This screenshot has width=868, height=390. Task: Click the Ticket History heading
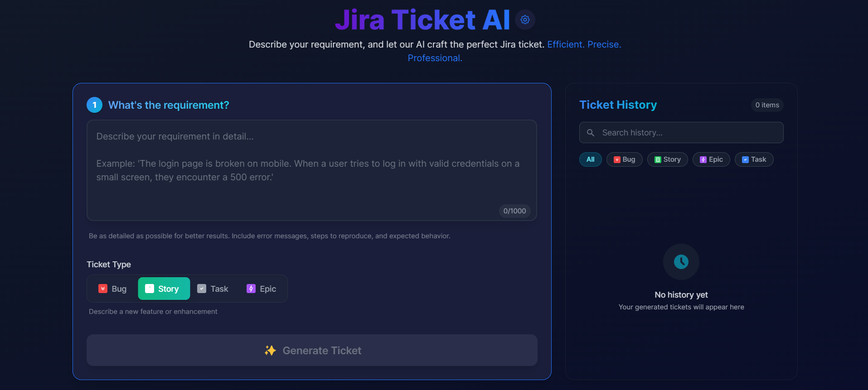click(618, 105)
